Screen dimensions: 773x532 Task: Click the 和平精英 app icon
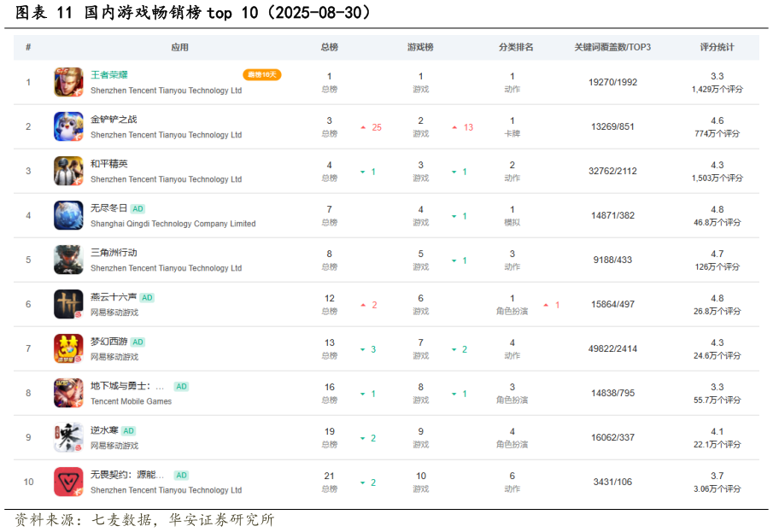tap(68, 171)
